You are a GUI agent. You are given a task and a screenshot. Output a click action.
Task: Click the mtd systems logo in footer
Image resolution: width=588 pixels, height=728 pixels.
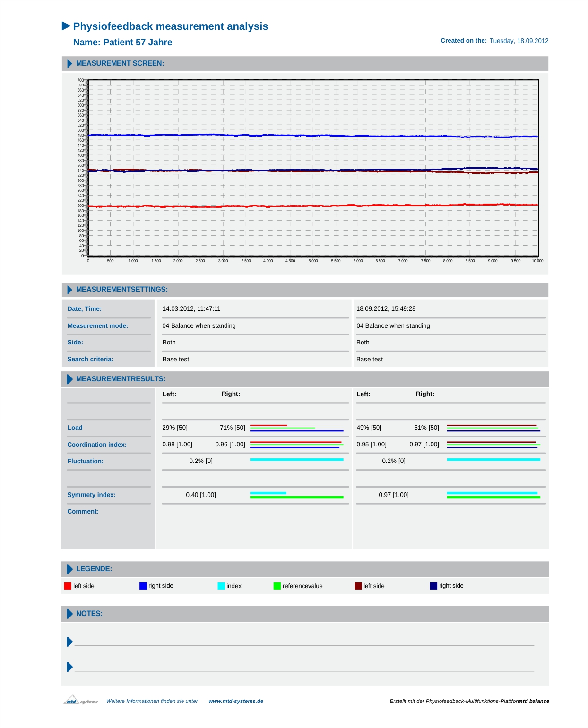(x=81, y=700)
